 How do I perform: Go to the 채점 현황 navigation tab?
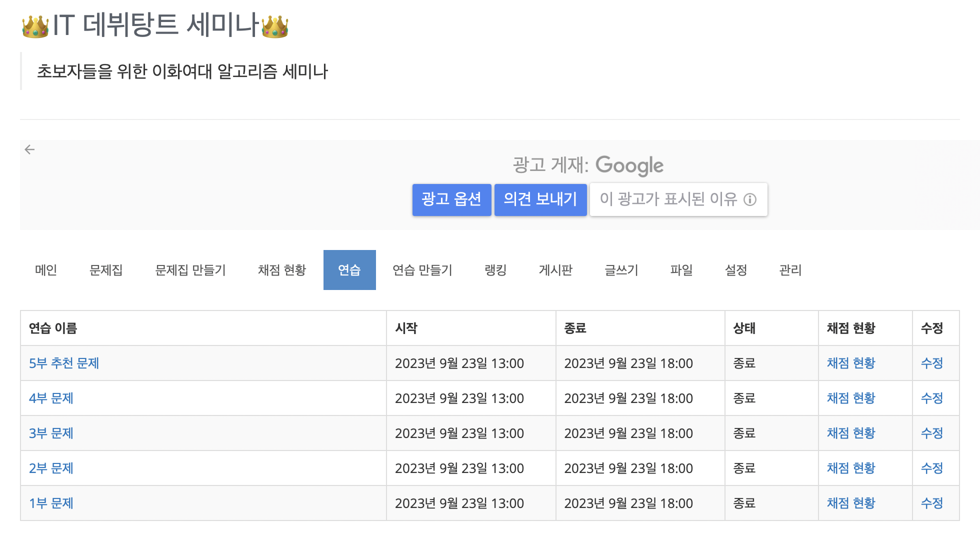(281, 270)
